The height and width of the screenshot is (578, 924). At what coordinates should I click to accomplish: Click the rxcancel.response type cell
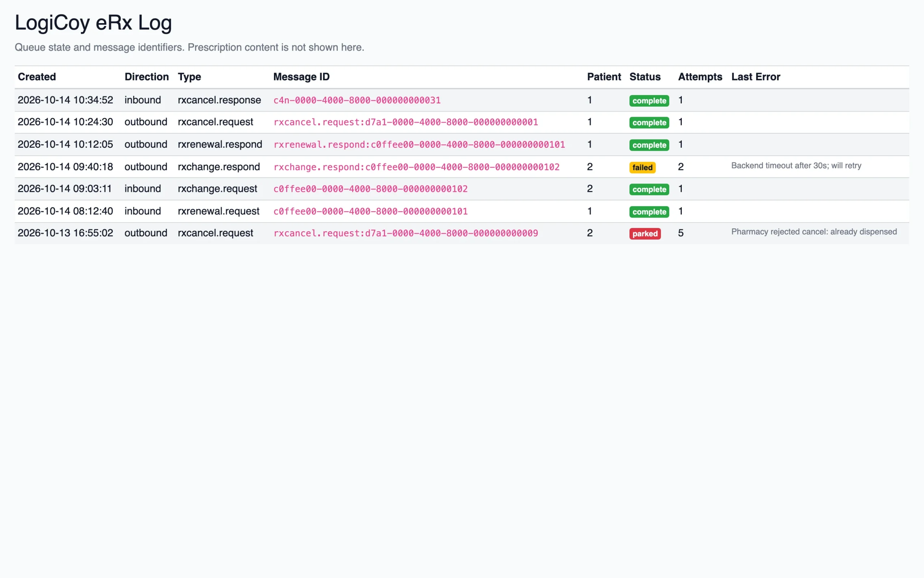point(219,100)
